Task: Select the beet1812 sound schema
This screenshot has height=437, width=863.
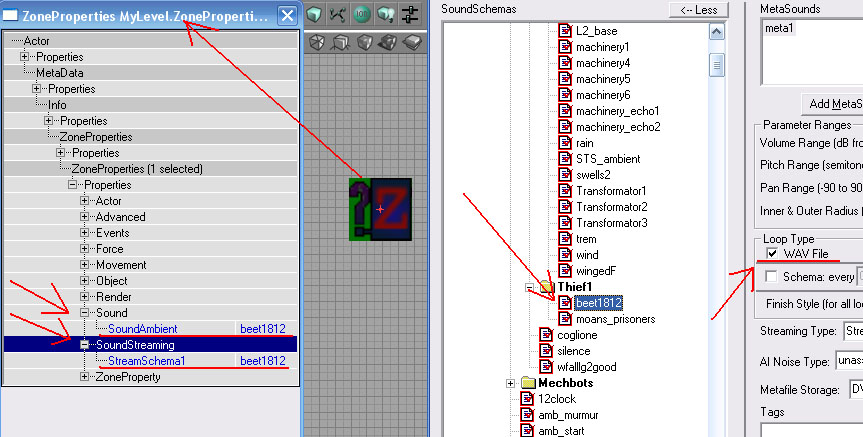Action: (600, 303)
